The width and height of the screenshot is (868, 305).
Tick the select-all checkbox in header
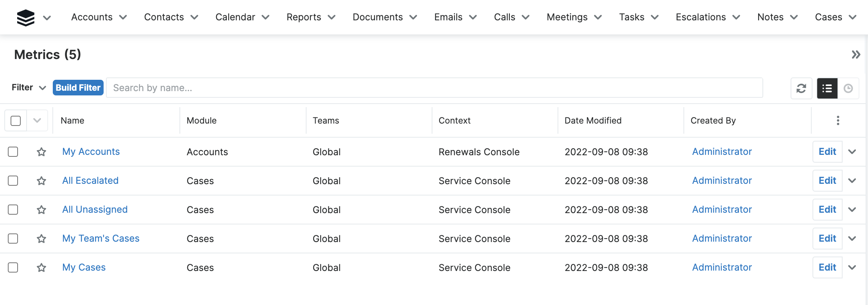[16, 121]
